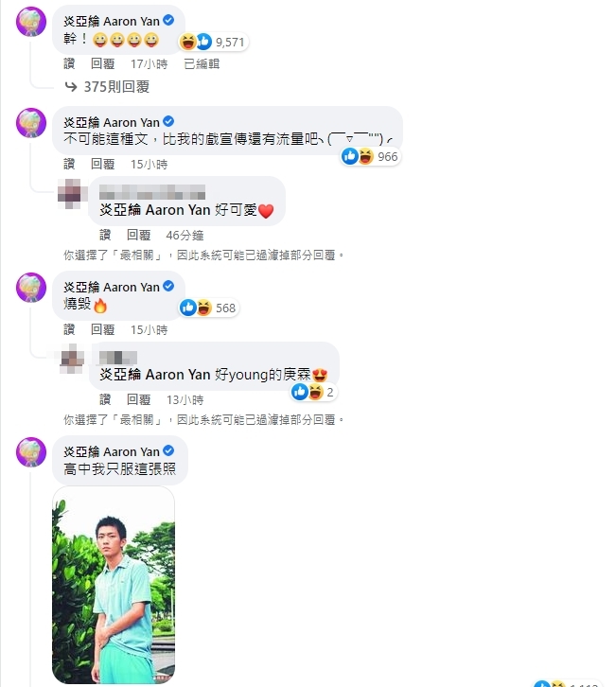Click the 46分鐘 timestamp link
Image resolution: width=616 pixels, height=687 pixels.
pyautogui.click(x=185, y=236)
